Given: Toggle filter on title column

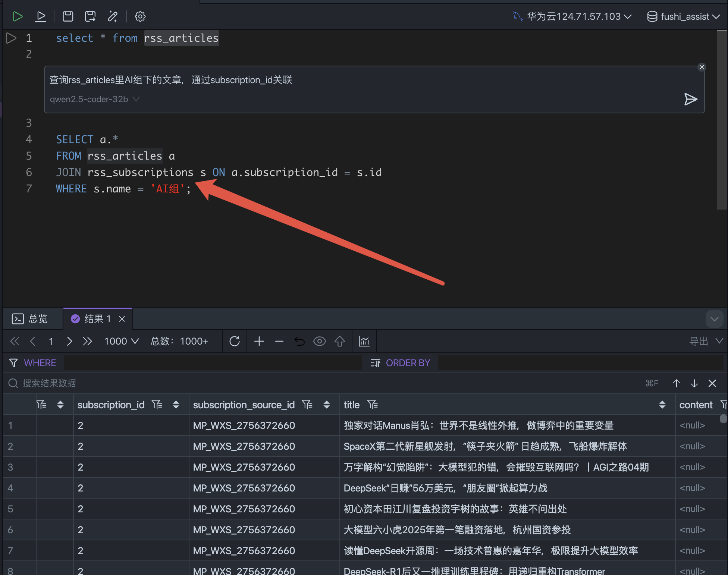Looking at the screenshot, I should point(372,405).
